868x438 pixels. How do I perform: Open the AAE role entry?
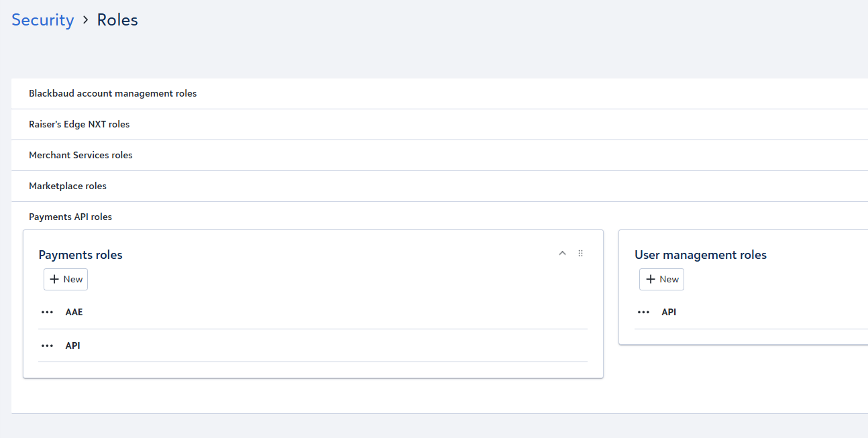click(74, 313)
